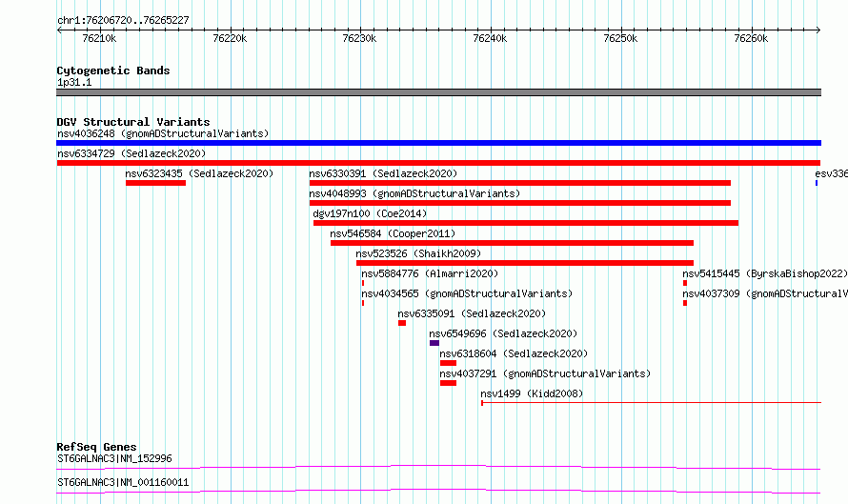Click the purple nsv6549696 variant block
Viewport: 848px width, 504px height.
(434, 343)
